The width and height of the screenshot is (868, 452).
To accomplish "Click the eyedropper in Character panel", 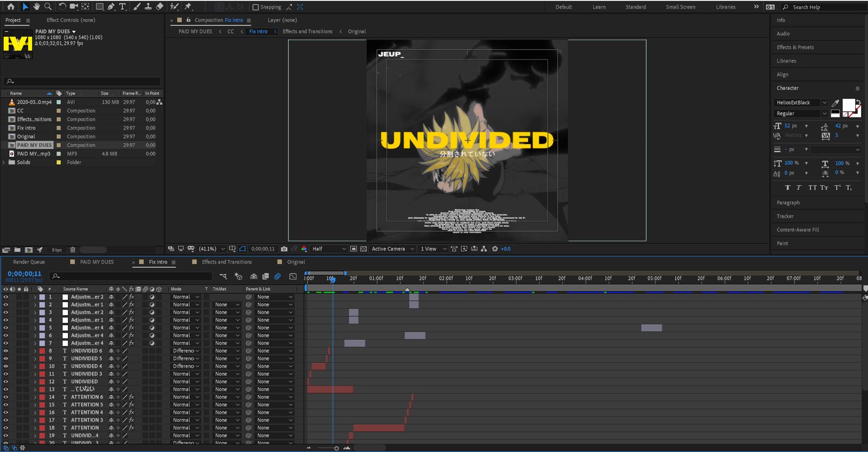I will 835,103.
